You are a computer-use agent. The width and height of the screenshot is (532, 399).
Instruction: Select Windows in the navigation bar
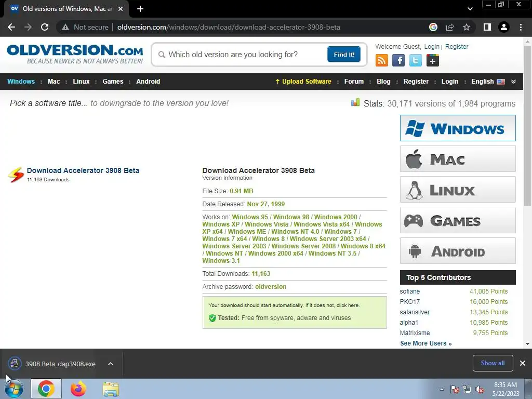point(21,82)
